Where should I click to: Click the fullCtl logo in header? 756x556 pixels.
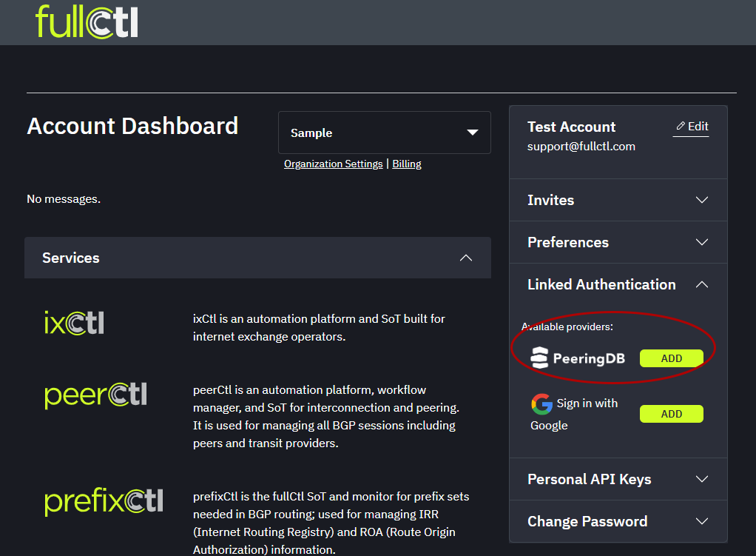(x=87, y=21)
